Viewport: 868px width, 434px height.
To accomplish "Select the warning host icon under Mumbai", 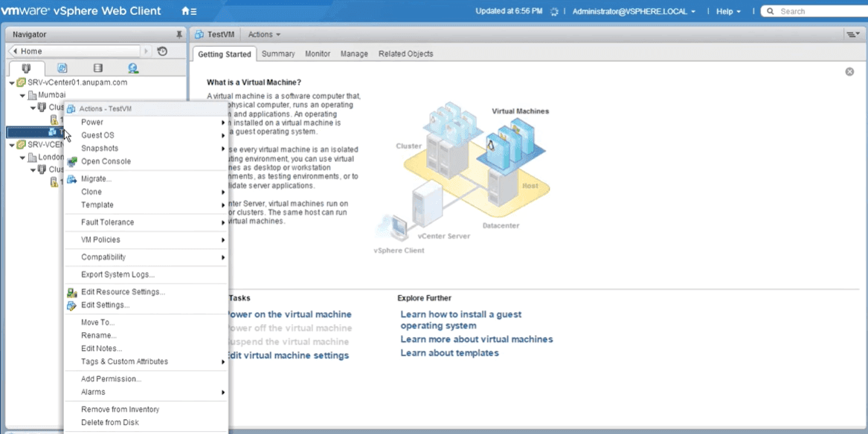I will pyautogui.click(x=54, y=120).
